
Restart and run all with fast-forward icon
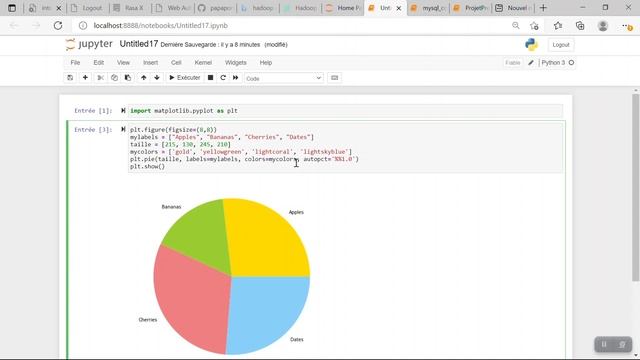tap(236, 78)
